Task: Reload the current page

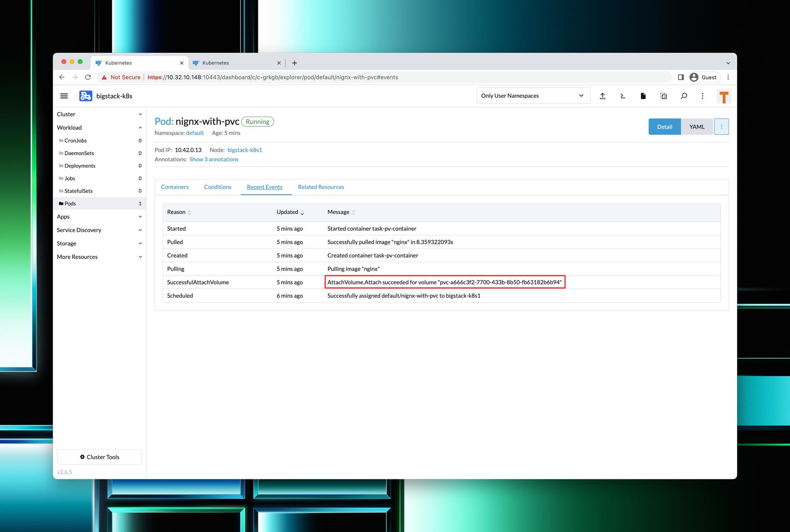Action: pos(88,77)
